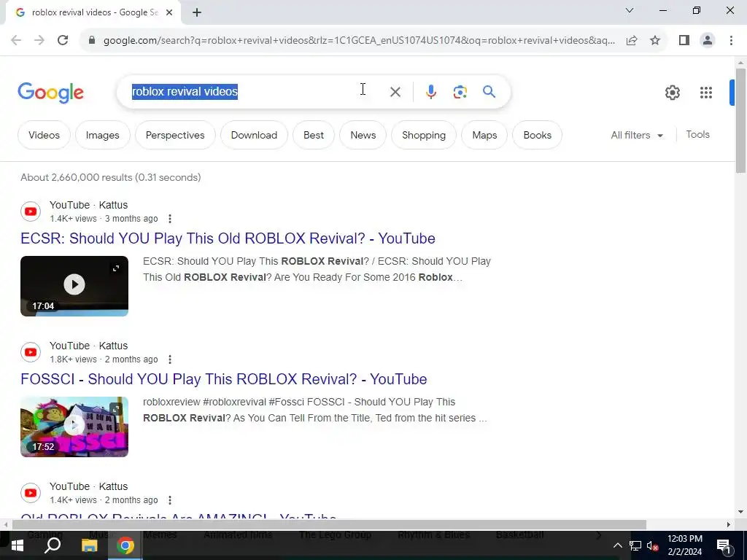Viewport: 747px width, 560px height.
Task: Share this page using share icon
Action: click(x=632, y=41)
